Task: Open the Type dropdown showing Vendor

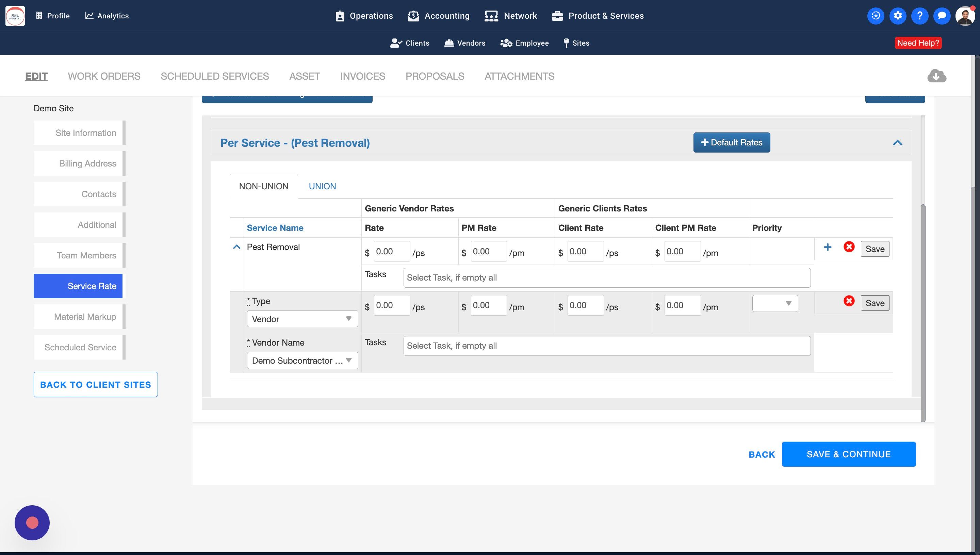Action: (302, 319)
